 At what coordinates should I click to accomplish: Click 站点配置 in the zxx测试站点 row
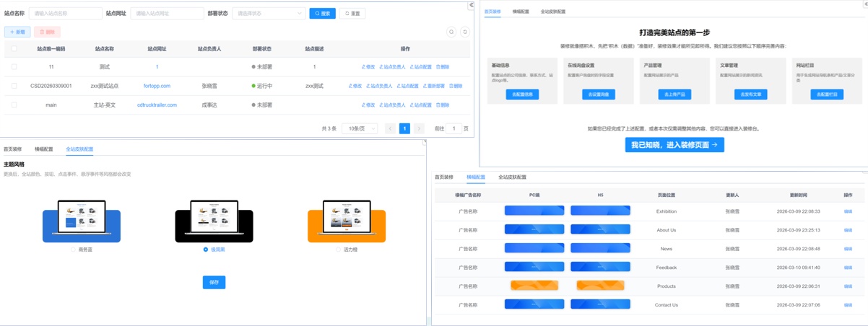[x=407, y=86]
